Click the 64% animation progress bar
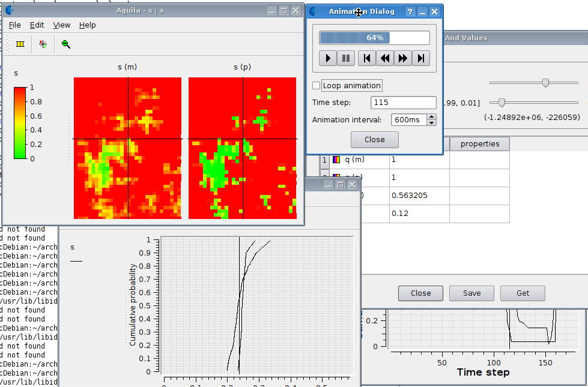 (x=374, y=38)
